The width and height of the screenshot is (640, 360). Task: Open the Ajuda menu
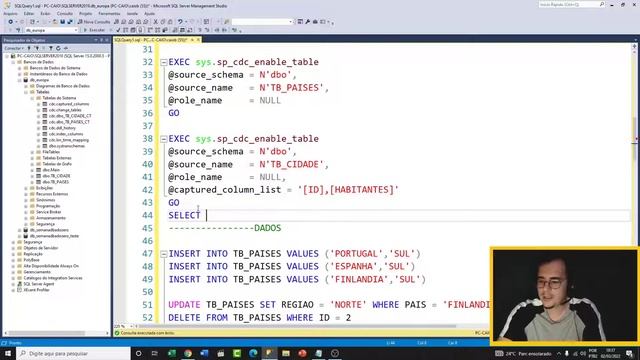click(x=149, y=13)
